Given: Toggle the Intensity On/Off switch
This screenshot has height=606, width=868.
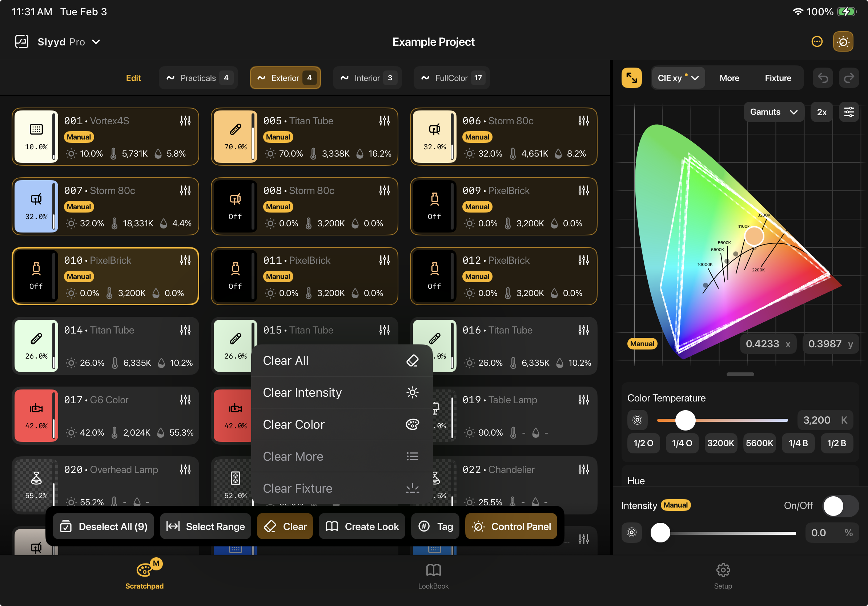Looking at the screenshot, I should [840, 505].
